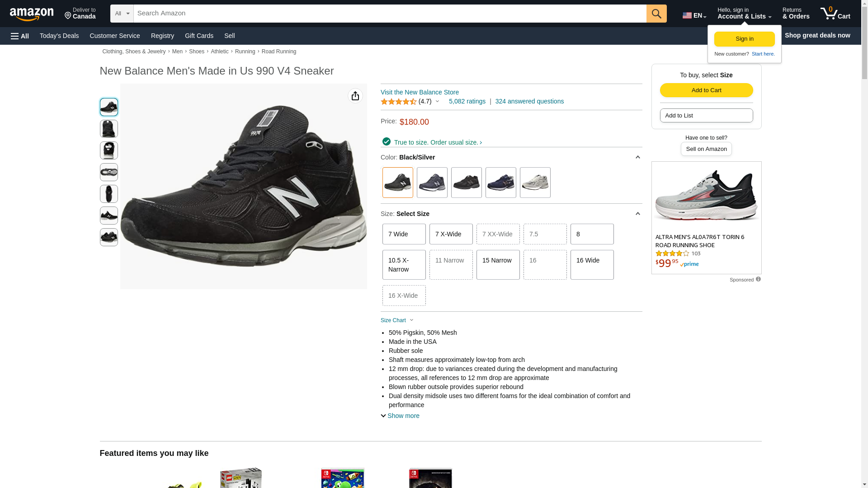
Task: Click the Search Amazon input field
Action: 389,14
